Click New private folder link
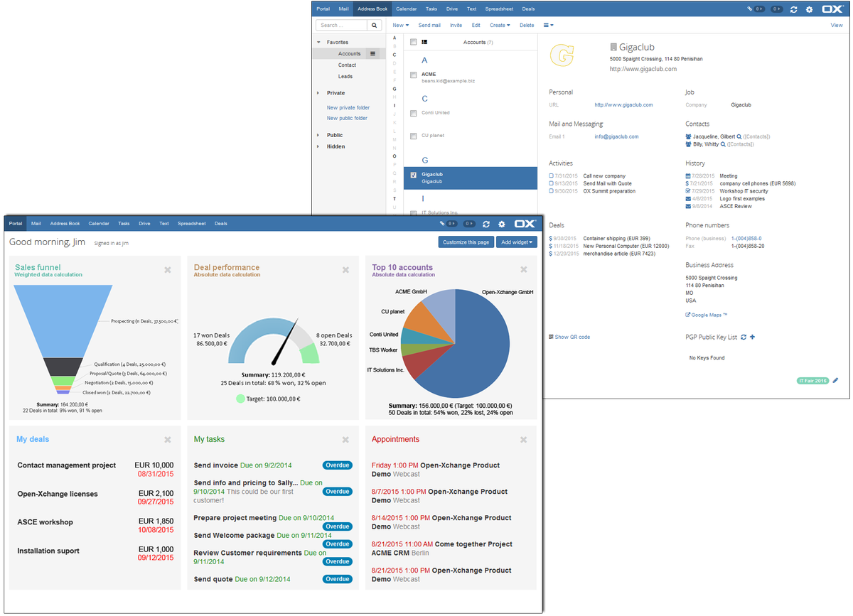853x616 pixels. click(x=348, y=108)
